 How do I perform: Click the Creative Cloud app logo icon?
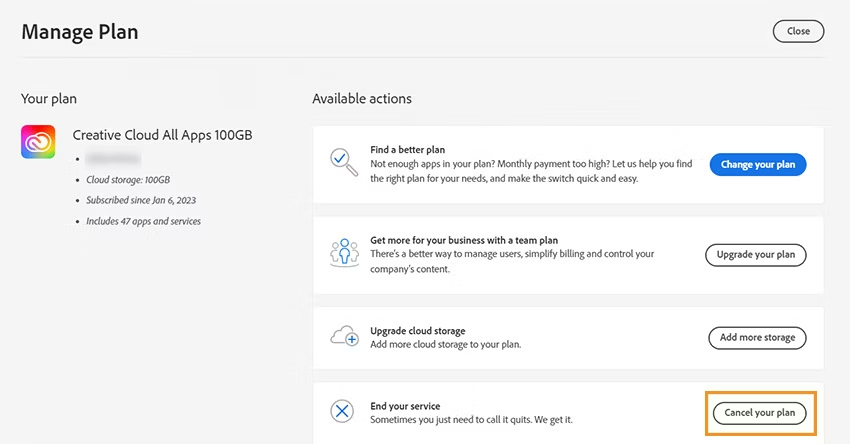point(38,141)
